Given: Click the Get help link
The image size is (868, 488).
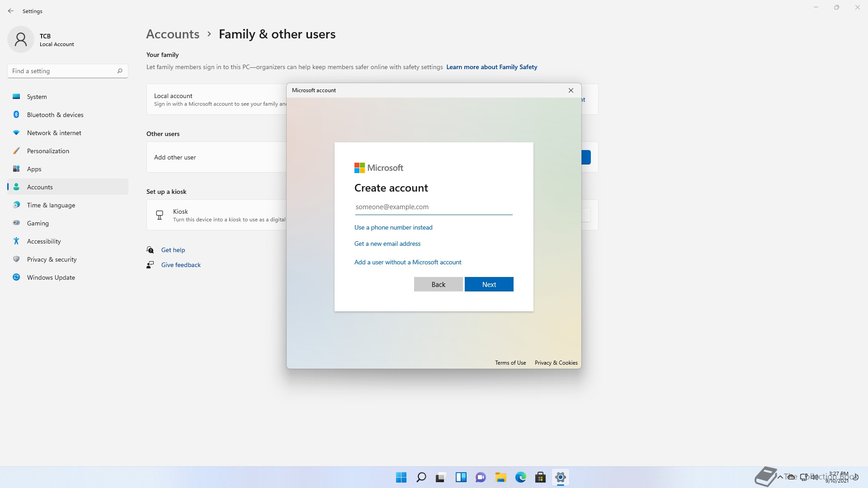Looking at the screenshot, I should click(x=173, y=250).
